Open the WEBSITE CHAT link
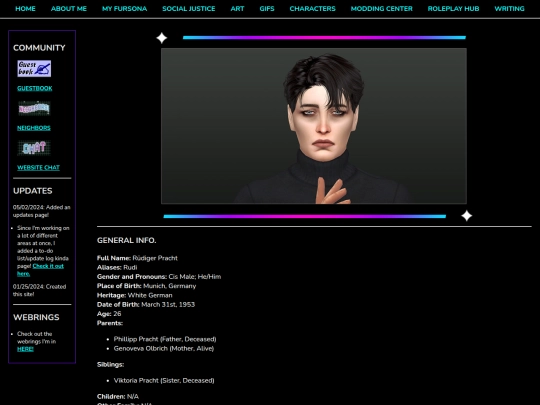Viewport: 540px width, 405px height. click(38, 168)
